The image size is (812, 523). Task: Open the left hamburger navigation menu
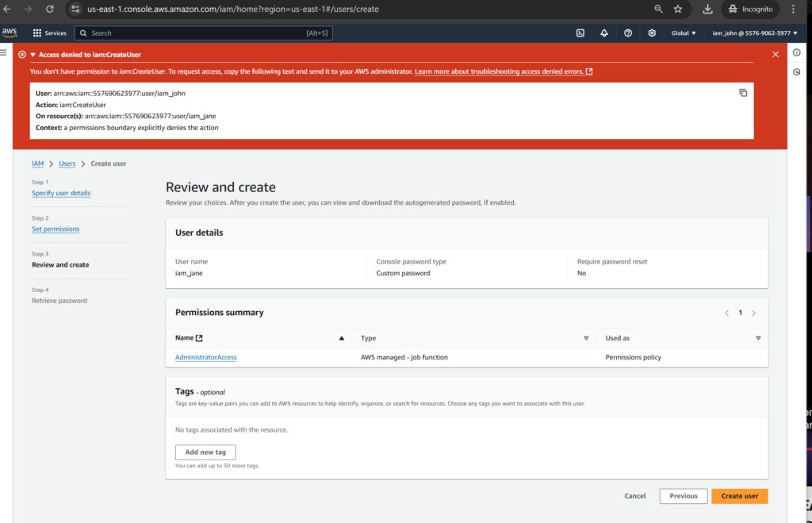[5, 52]
